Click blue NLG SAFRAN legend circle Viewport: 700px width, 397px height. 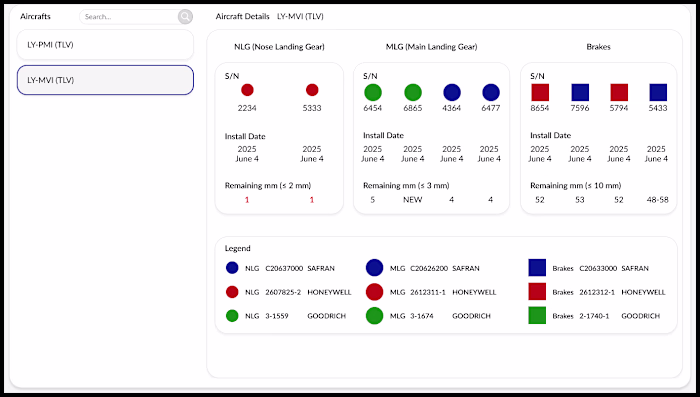click(232, 268)
